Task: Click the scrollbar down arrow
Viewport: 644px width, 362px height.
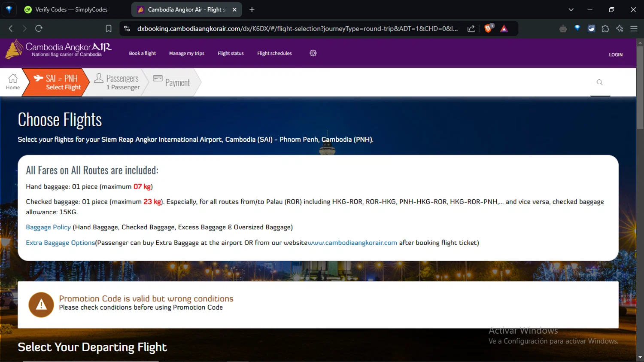Action: 640,357
